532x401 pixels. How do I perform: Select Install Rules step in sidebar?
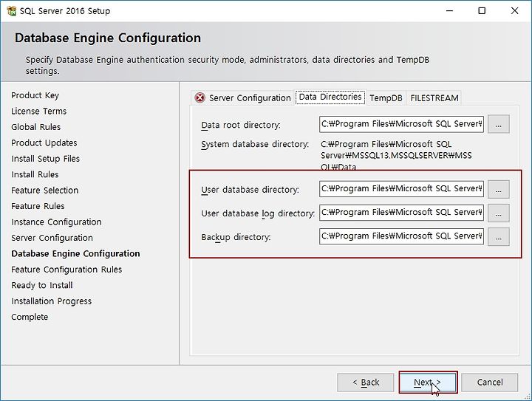35,174
